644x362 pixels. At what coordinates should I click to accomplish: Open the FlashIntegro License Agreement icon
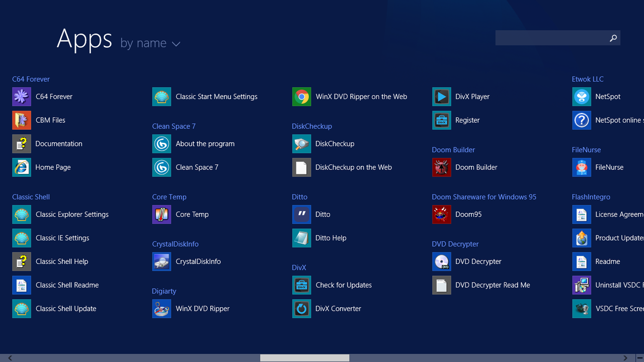(x=581, y=214)
